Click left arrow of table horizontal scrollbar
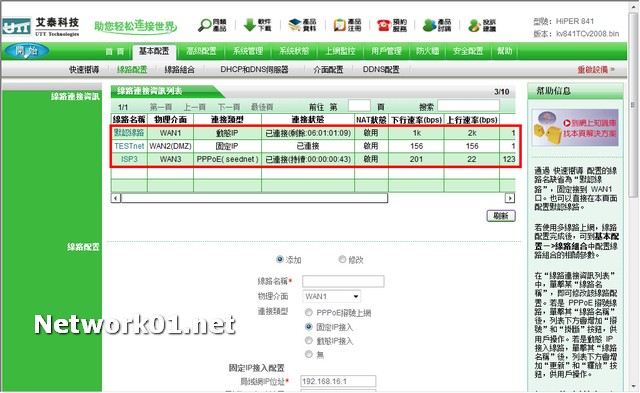Screen dimensions: 640x393 pyautogui.click(x=116, y=198)
